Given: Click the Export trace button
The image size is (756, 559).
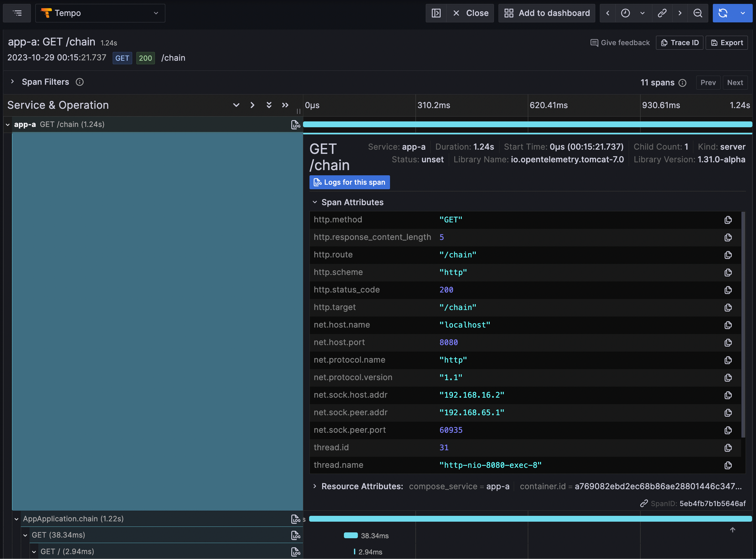Looking at the screenshot, I should [726, 43].
